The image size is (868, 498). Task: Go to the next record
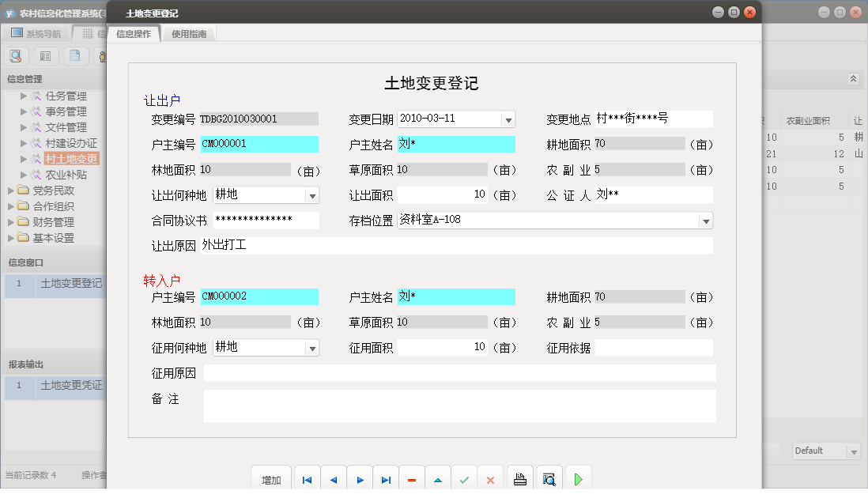360,480
